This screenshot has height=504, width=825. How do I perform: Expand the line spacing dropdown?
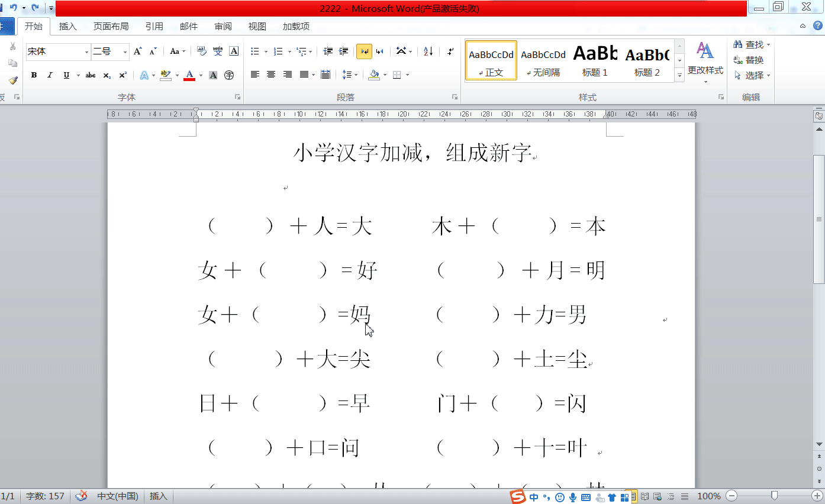tap(355, 75)
